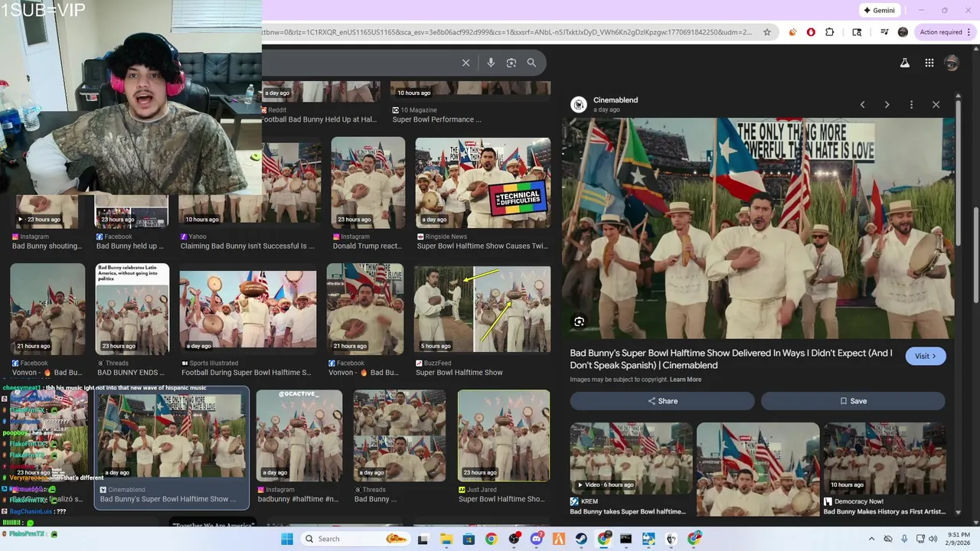980x551 pixels.
Task: Search by image with the Google Lens camera icon
Action: [511, 63]
